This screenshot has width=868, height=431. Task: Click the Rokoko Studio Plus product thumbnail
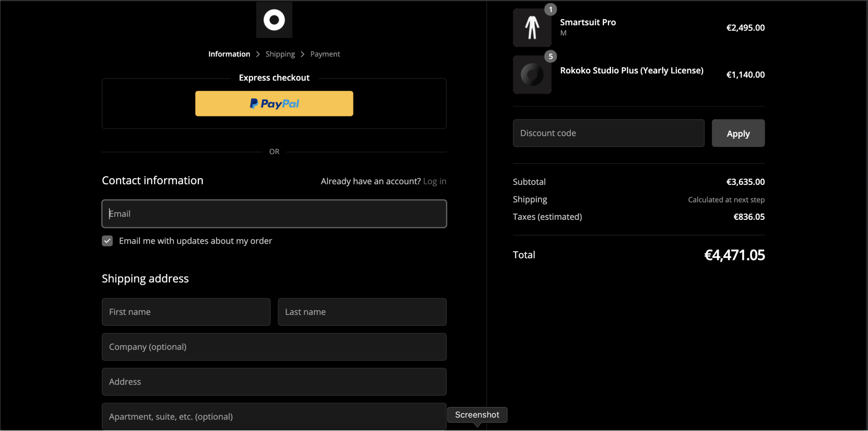(x=532, y=75)
